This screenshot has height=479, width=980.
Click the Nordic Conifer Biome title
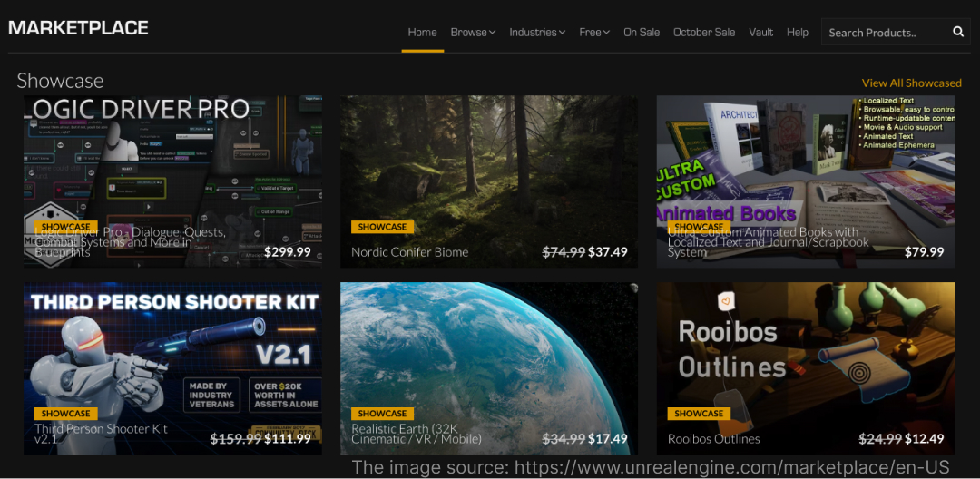coord(409,252)
